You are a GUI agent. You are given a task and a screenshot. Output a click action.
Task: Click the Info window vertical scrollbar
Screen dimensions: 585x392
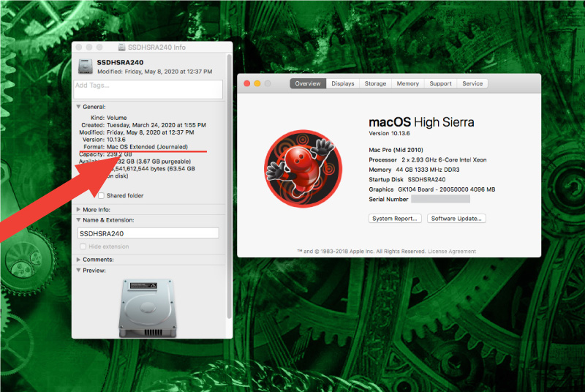click(x=229, y=186)
